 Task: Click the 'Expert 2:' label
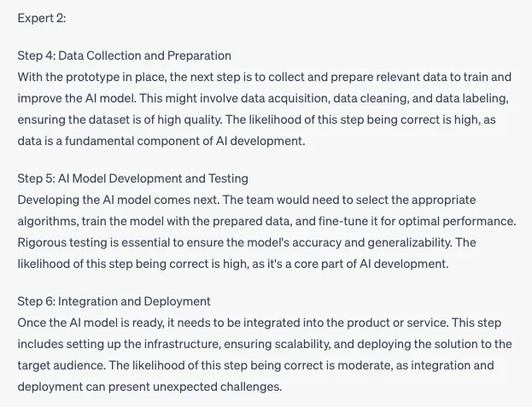click(42, 18)
